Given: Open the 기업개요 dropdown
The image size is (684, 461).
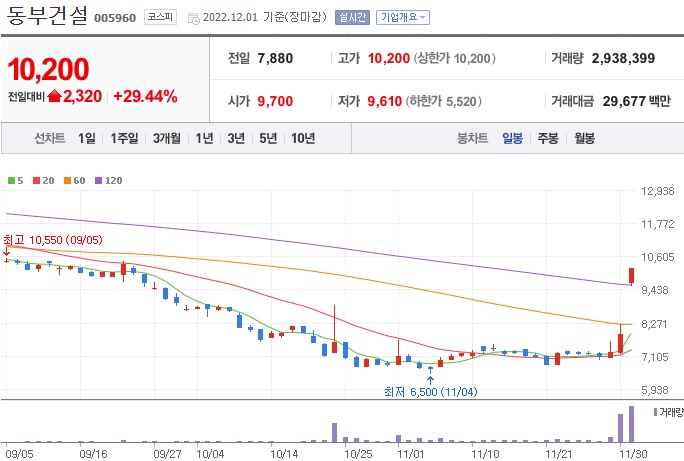Looking at the screenshot, I should click(x=403, y=17).
